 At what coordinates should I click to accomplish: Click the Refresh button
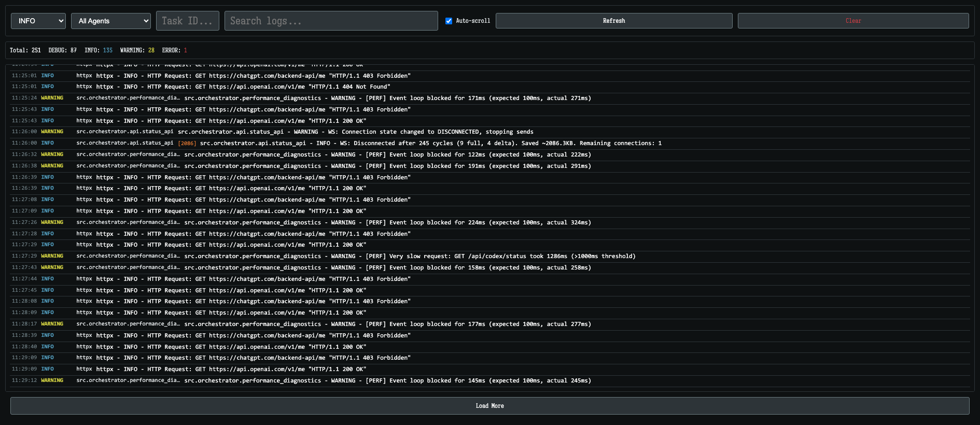614,21
